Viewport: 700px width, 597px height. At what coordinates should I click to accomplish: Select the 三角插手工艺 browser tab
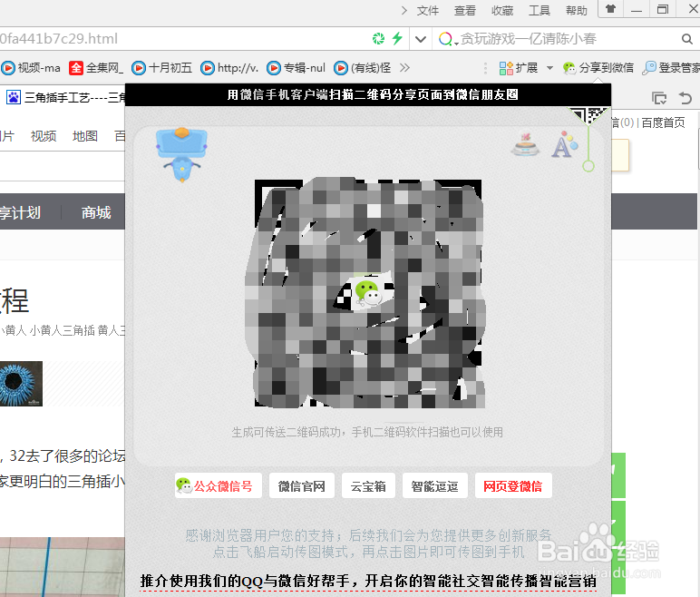tap(65, 97)
